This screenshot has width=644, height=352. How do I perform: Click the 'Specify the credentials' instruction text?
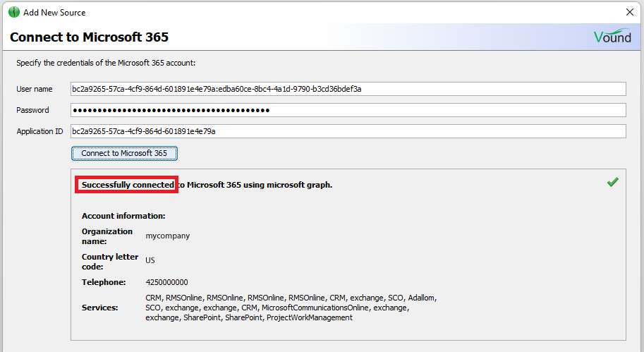point(106,63)
